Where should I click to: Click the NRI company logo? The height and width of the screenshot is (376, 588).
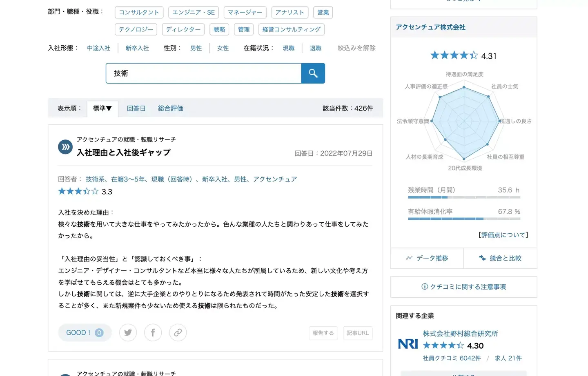tap(408, 344)
